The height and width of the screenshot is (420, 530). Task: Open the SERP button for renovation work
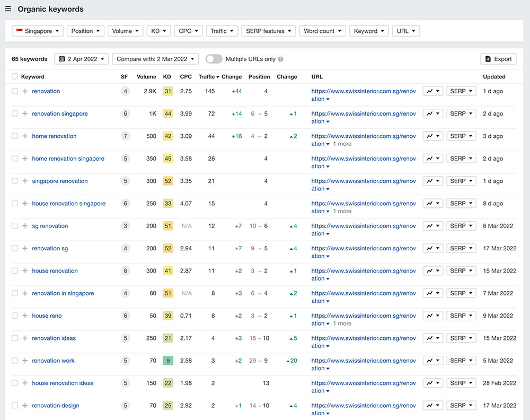coord(461,361)
